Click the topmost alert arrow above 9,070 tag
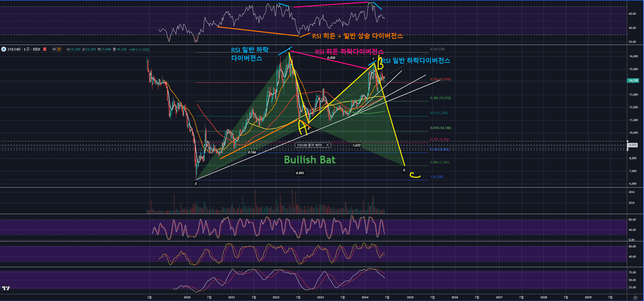This screenshot has width=644, height=301. 628,141
